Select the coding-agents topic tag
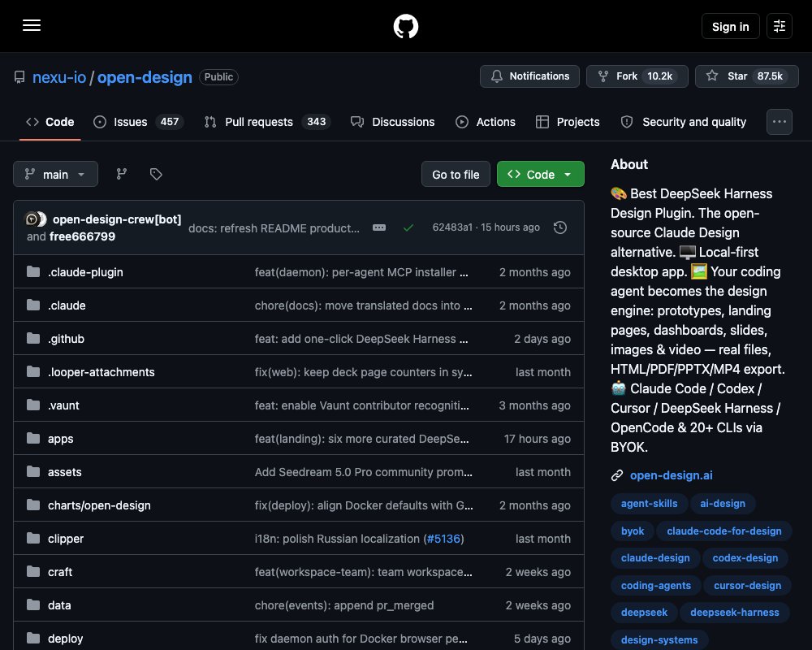Image resolution: width=812 pixels, height=650 pixels. 656,586
